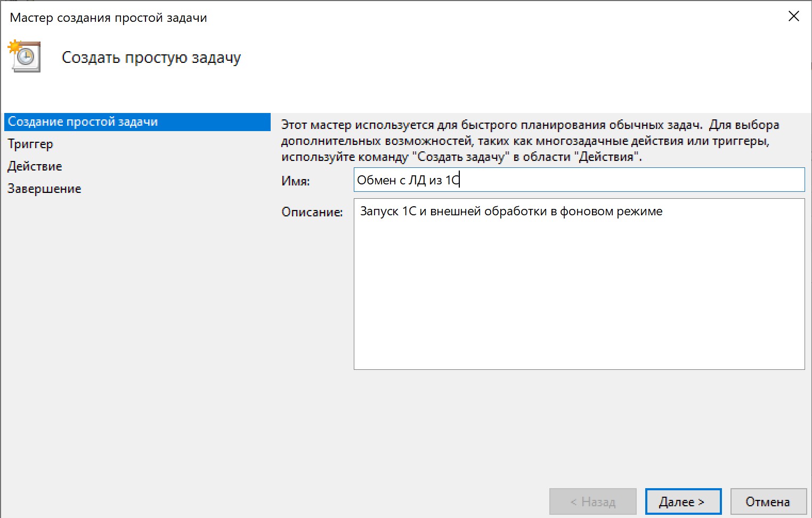Go to the 'Триггер' wizard step
The width and height of the screenshot is (812, 518).
(x=30, y=144)
